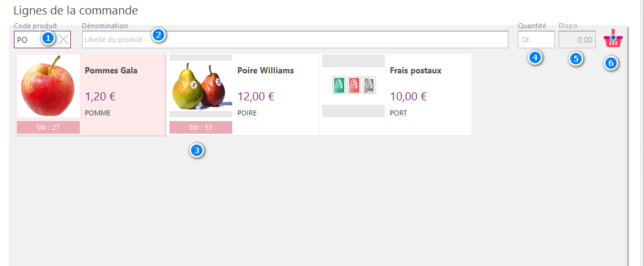Select the Poire Williams pear image
The image size is (644, 266).
[x=200, y=88]
